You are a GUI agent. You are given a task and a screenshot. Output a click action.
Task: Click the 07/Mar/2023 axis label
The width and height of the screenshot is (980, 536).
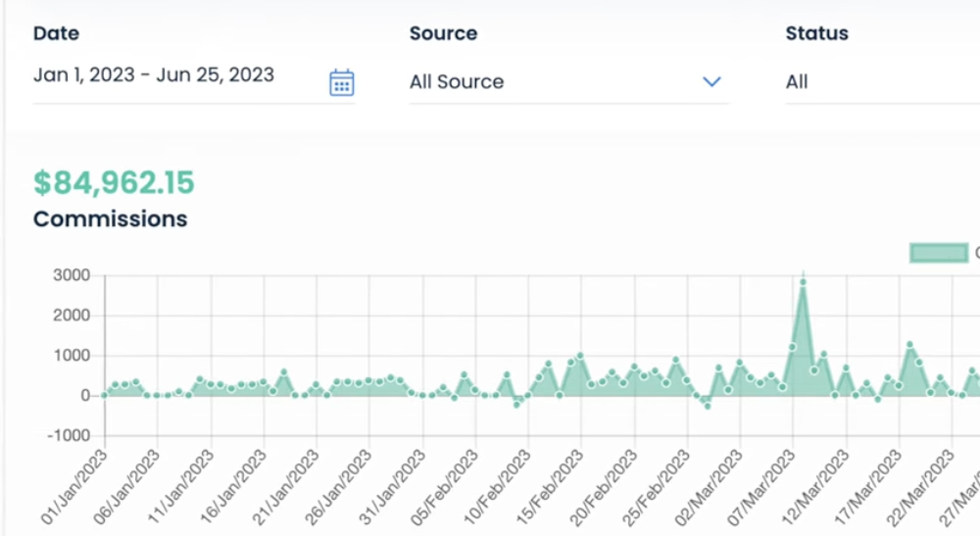(761, 487)
